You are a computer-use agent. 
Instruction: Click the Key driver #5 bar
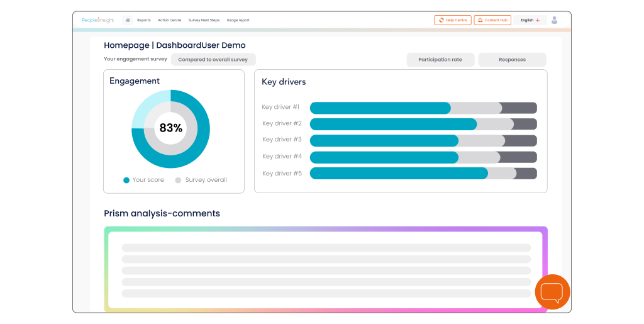tap(423, 173)
